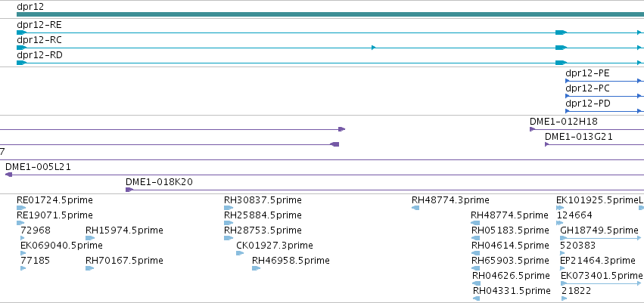Click the DME1-005L21 reverse arrow glyph
Image resolution: width=644 pixels, height=303 pixels.
8,175
